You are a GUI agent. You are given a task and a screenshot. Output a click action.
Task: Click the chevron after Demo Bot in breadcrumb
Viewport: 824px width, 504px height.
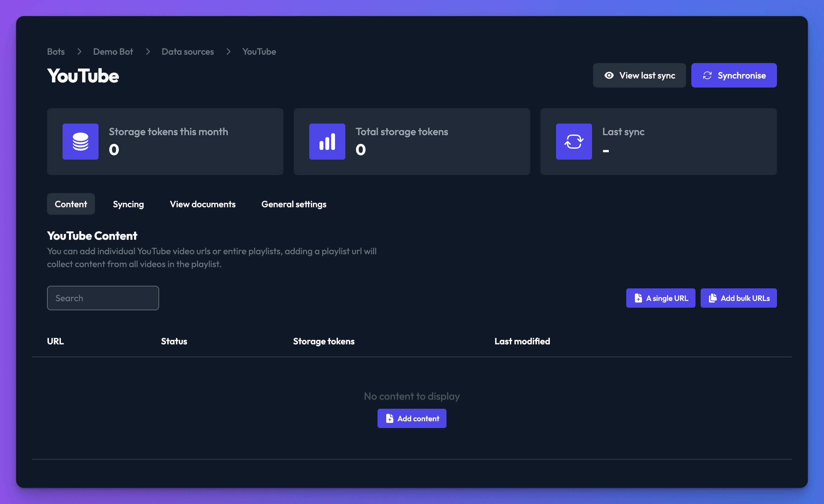pos(148,51)
